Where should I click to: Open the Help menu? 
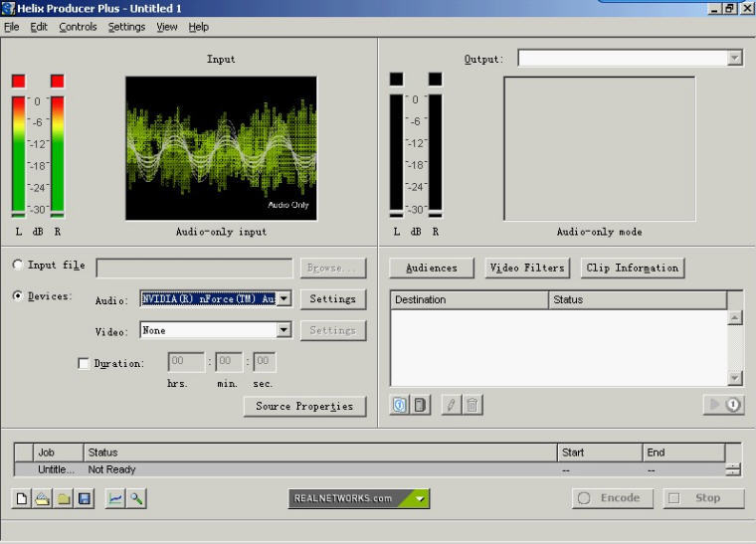click(x=198, y=27)
